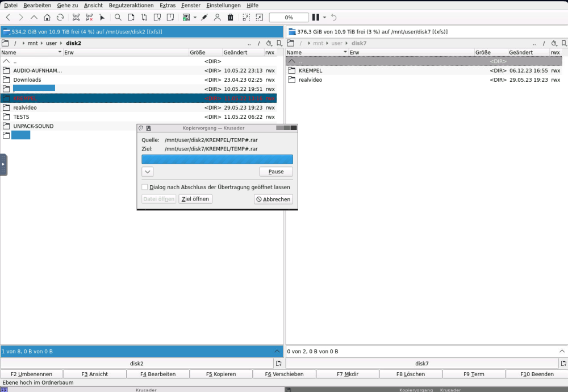
Task: Open dropdown arrow next to job pause icon
Action: (x=324, y=18)
